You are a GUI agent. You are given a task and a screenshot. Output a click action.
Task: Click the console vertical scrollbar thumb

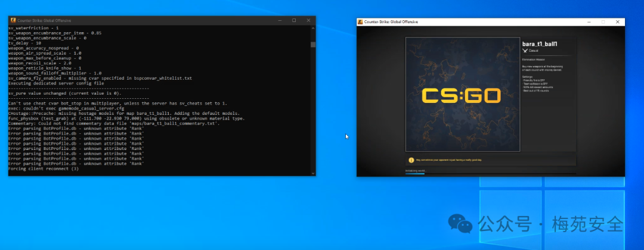[x=313, y=45]
